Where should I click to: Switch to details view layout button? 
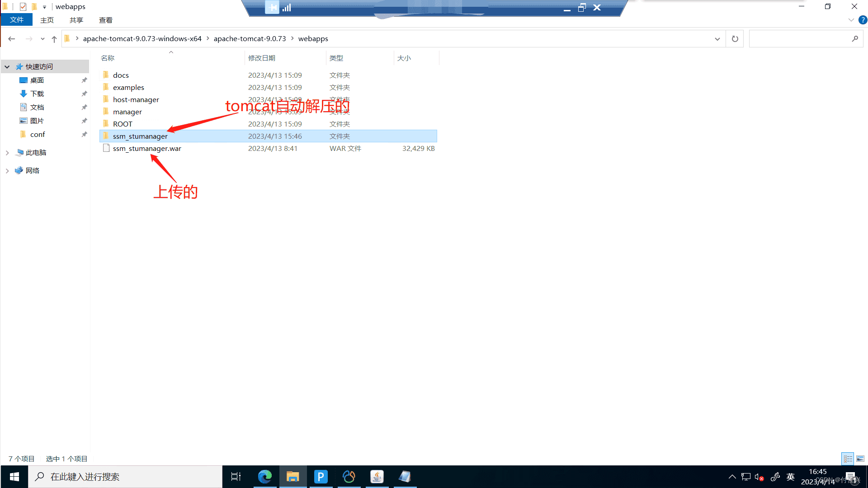[848, 459]
